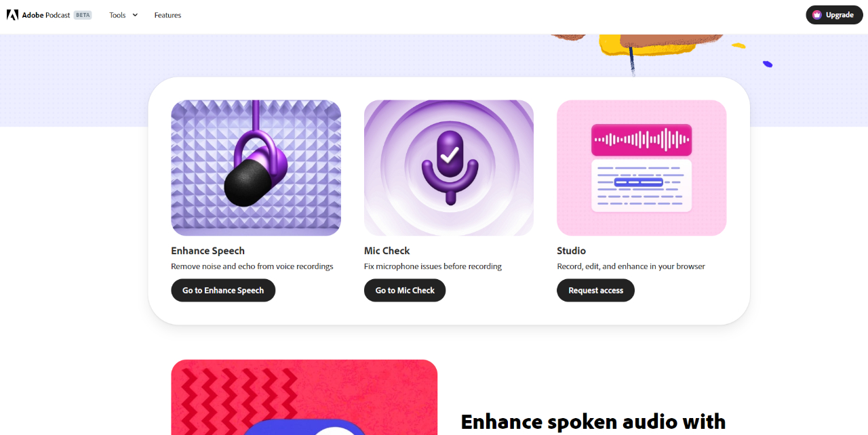Click the Adobe Podcast title text
Viewport: 868px width, 435px height.
pyautogui.click(x=46, y=15)
